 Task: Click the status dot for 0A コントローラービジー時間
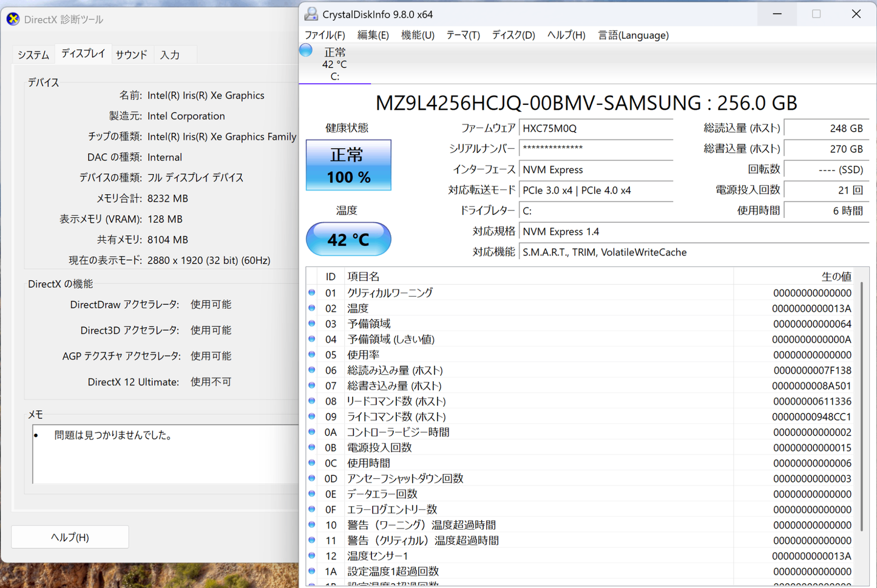tap(312, 432)
